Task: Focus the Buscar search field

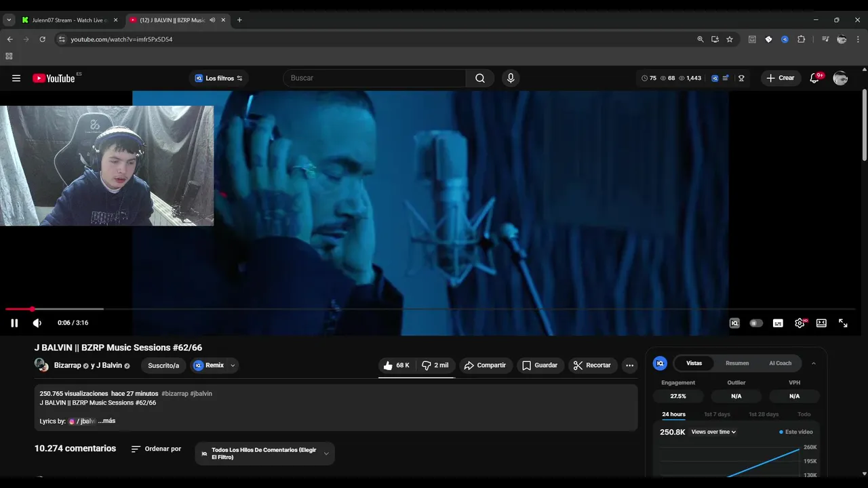Action: point(374,78)
